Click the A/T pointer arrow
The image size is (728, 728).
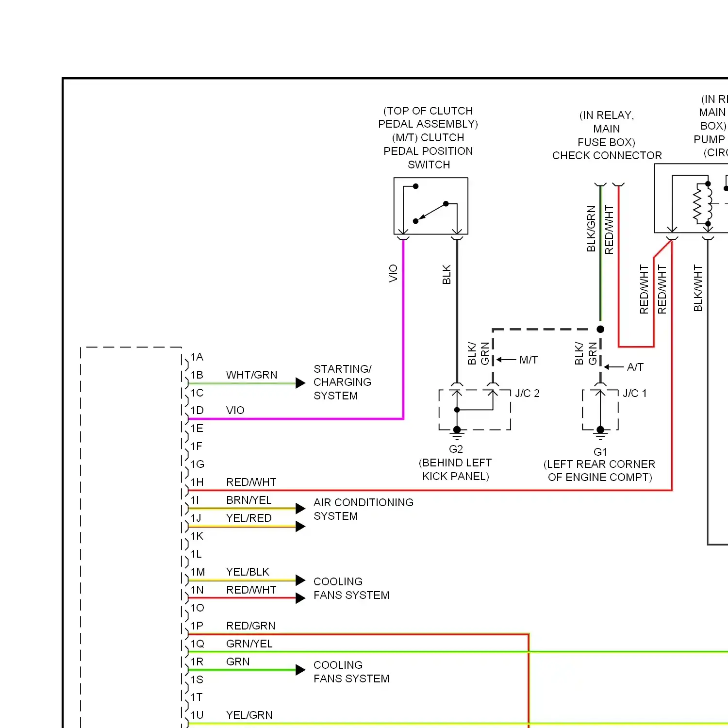[613, 367]
